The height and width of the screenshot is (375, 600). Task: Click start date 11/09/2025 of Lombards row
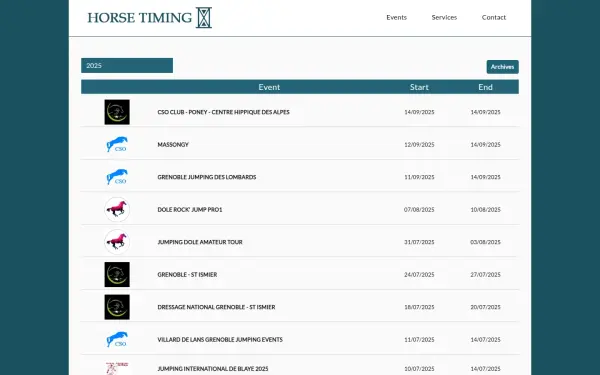click(x=419, y=177)
